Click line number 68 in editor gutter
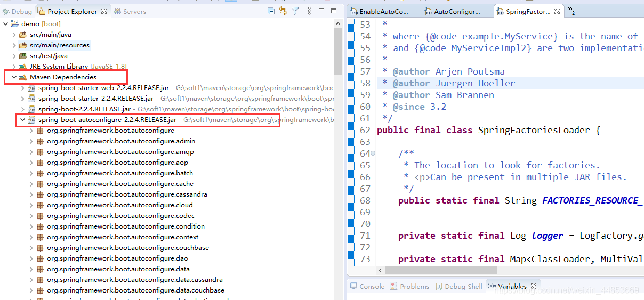 tap(365, 200)
